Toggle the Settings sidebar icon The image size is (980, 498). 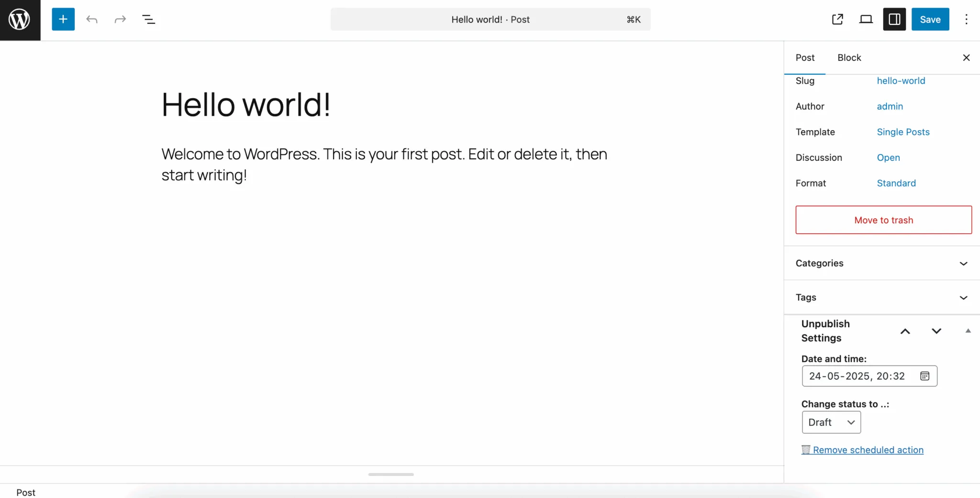point(894,19)
